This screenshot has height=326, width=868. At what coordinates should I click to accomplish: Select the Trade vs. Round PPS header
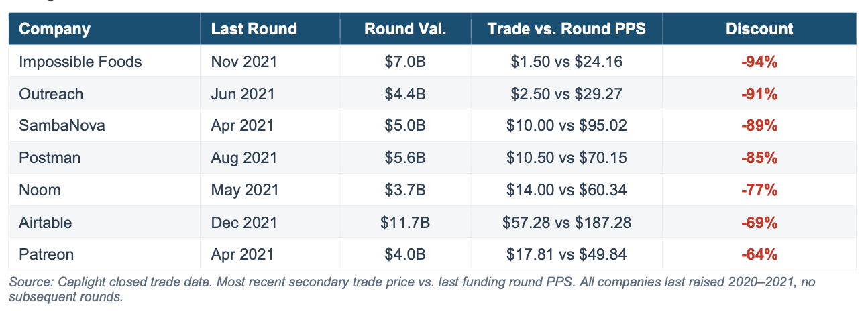566,29
